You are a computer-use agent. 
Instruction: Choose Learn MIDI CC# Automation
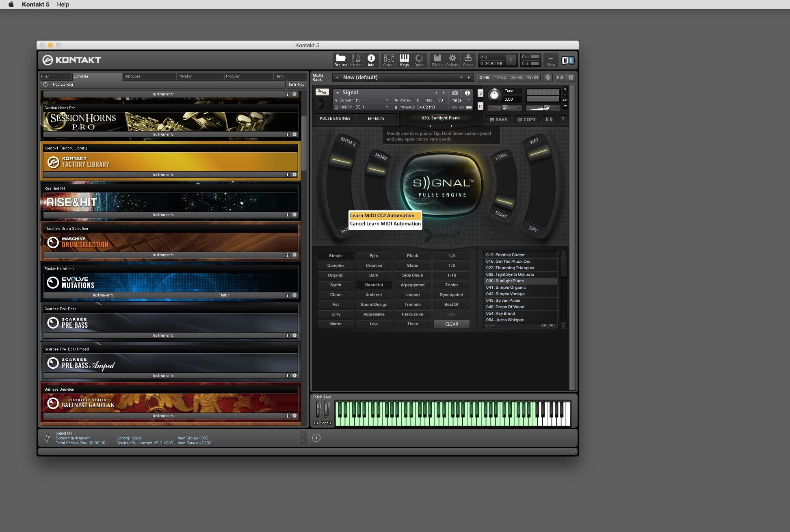[x=385, y=216]
